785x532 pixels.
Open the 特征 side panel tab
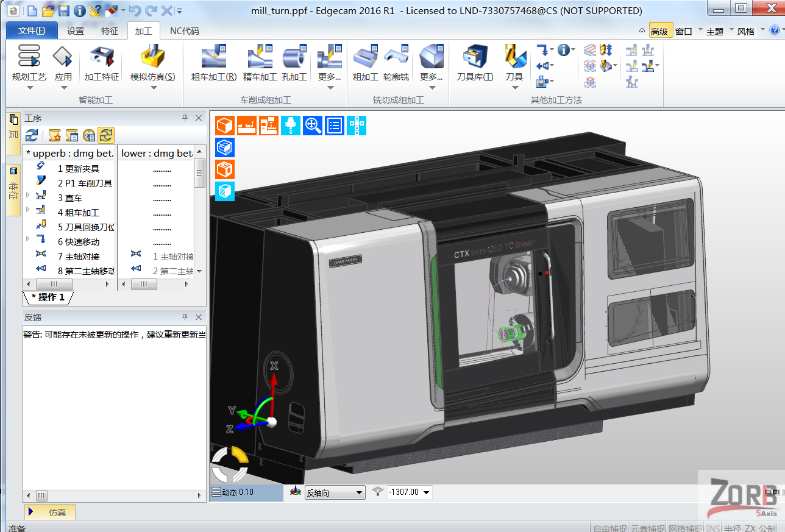(x=13, y=190)
